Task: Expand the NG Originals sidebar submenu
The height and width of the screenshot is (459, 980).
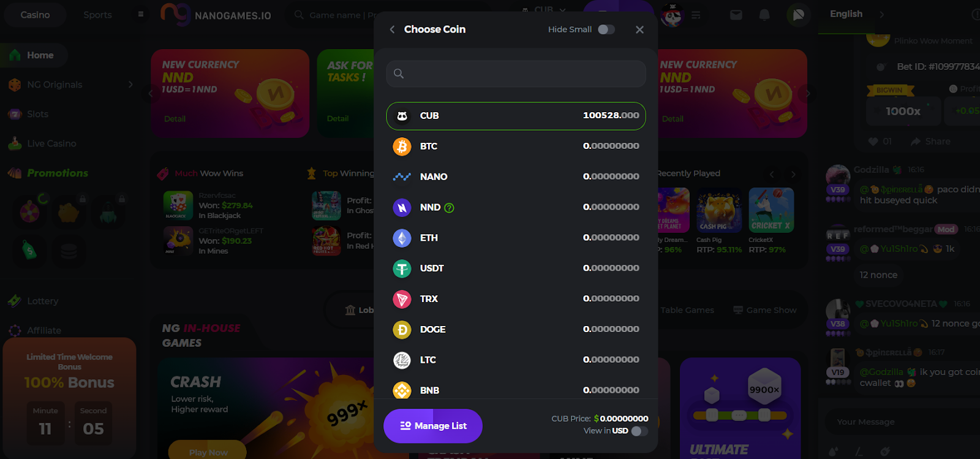Action: (130, 85)
